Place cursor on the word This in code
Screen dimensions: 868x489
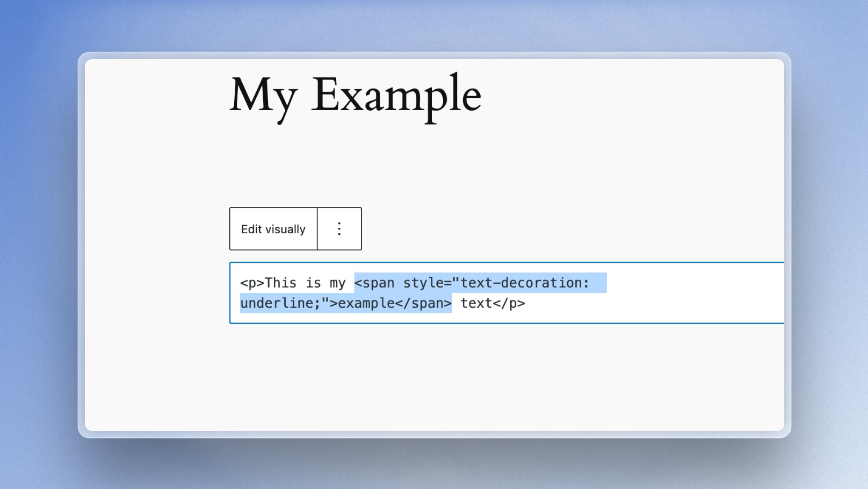(280, 283)
